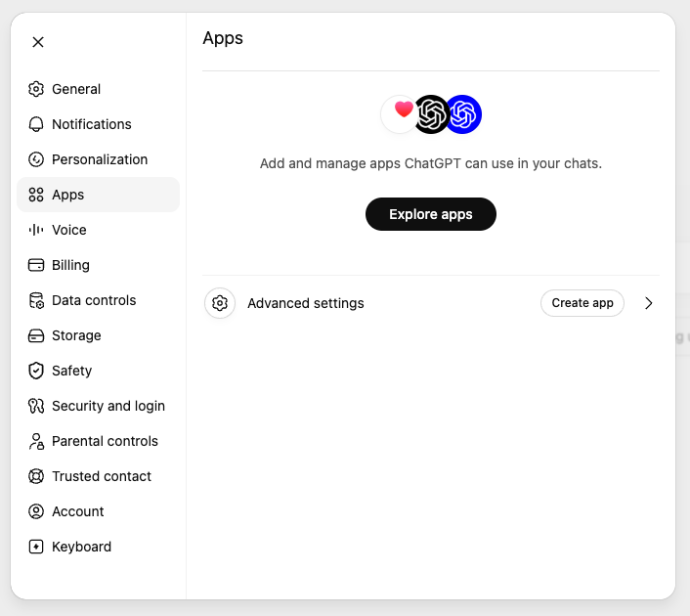
Task: Open the Notifications settings tab
Action: 98,124
